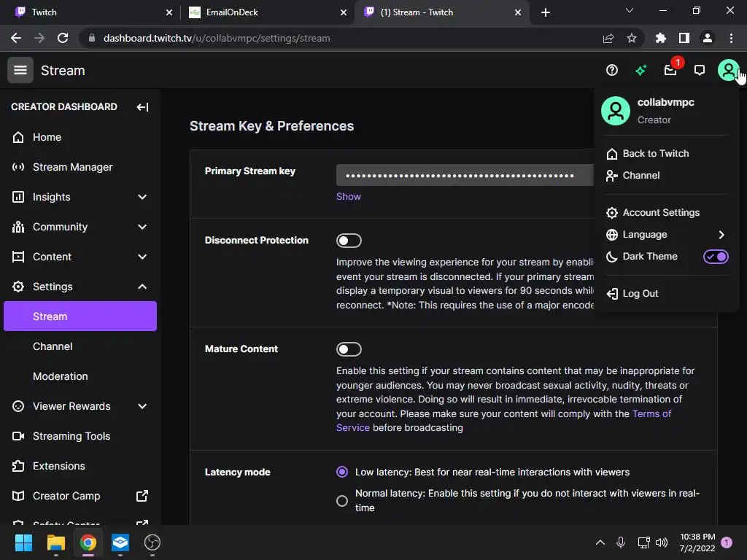Open volume control in system tray

pyautogui.click(x=661, y=542)
